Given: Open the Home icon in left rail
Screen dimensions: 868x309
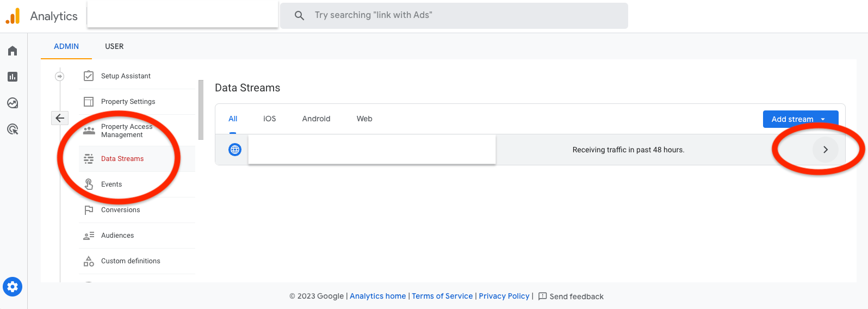Looking at the screenshot, I should click(13, 51).
